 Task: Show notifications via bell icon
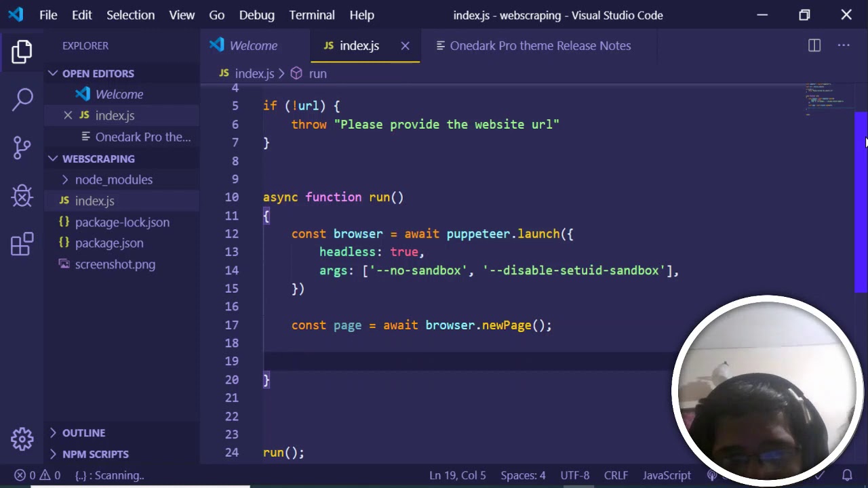pyautogui.click(x=847, y=475)
